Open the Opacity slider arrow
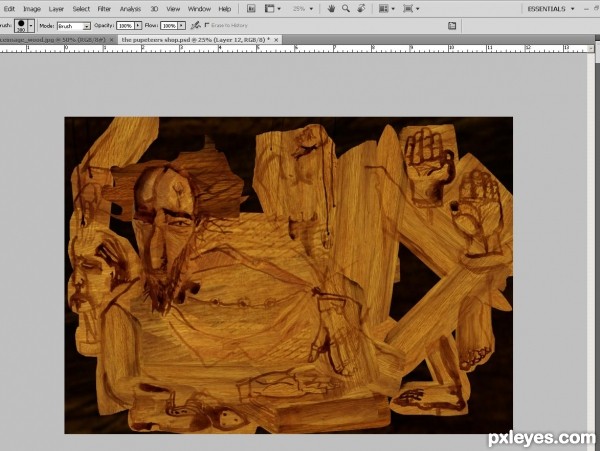The height and width of the screenshot is (451, 600). point(138,26)
